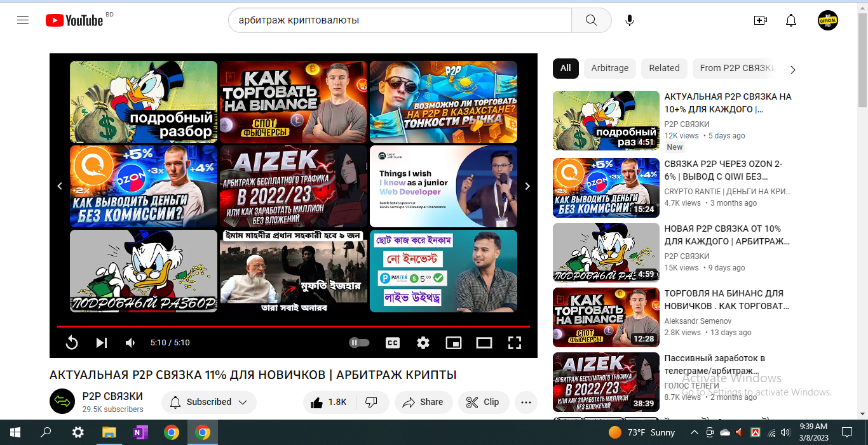This screenshot has width=868, height=445.
Task: Click the search magnifier button
Action: [591, 20]
